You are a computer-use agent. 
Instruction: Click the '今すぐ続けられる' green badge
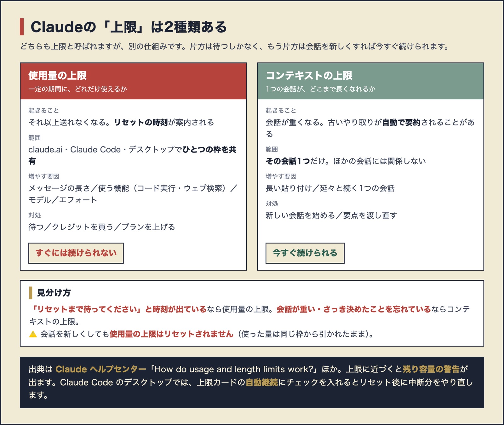click(305, 253)
